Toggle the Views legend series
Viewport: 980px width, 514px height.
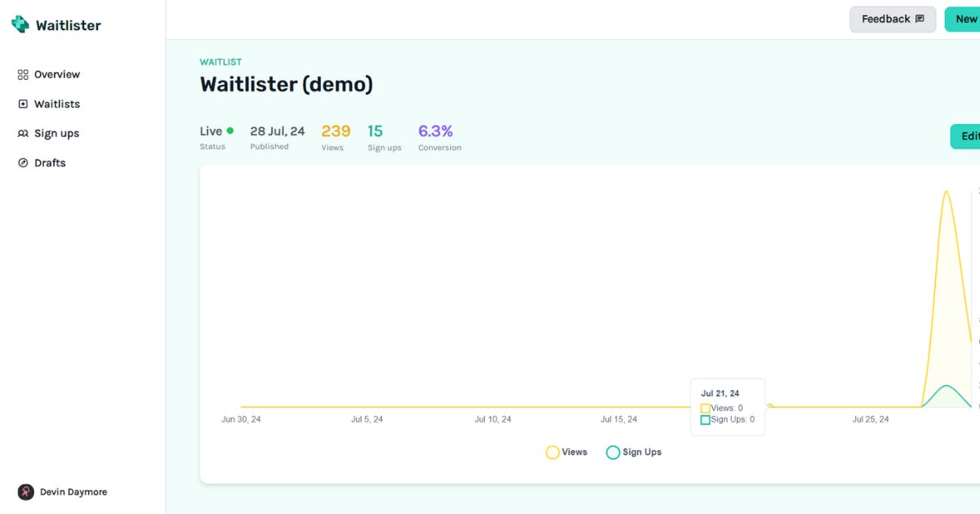tap(567, 452)
